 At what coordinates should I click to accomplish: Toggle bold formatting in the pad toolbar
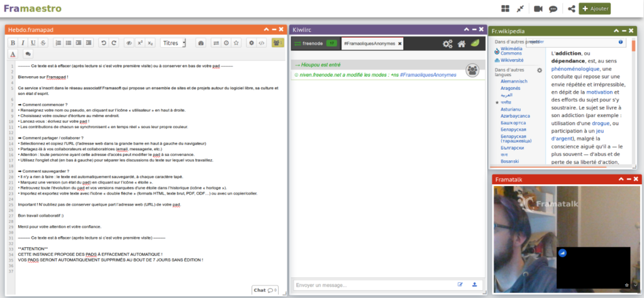(13, 43)
